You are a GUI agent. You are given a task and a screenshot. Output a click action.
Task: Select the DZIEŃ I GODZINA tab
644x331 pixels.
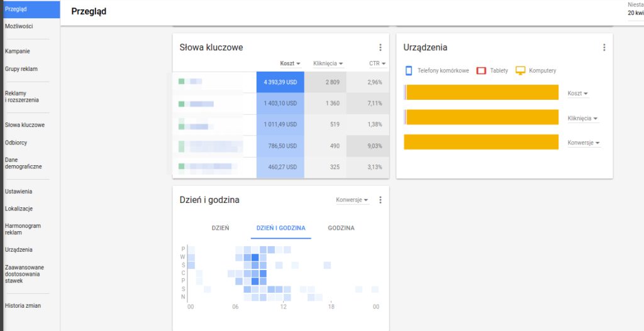click(x=280, y=228)
